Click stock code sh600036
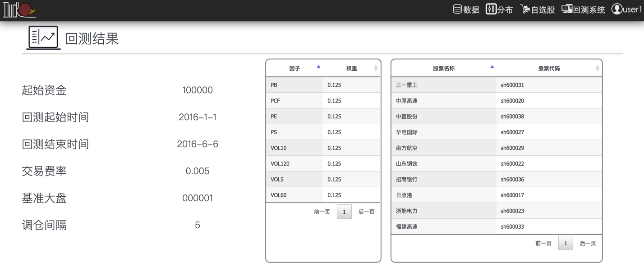This screenshot has width=644, height=271. [512, 179]
